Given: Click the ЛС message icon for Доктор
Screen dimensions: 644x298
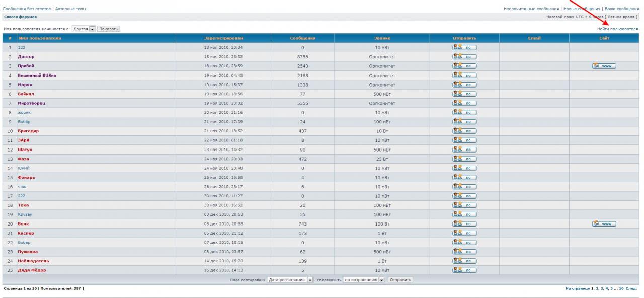Looking at the screenshot, I should tap(464, 57).
